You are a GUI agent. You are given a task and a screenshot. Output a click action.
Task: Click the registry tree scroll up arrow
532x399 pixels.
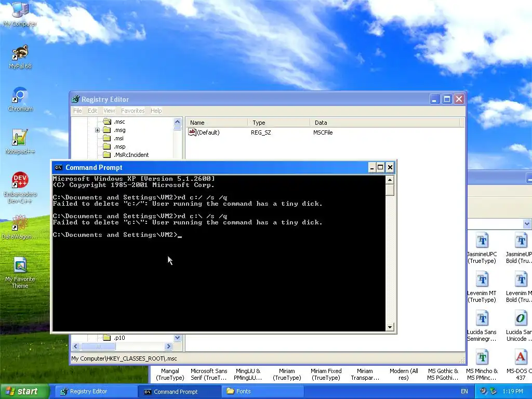tap(178, 122)
